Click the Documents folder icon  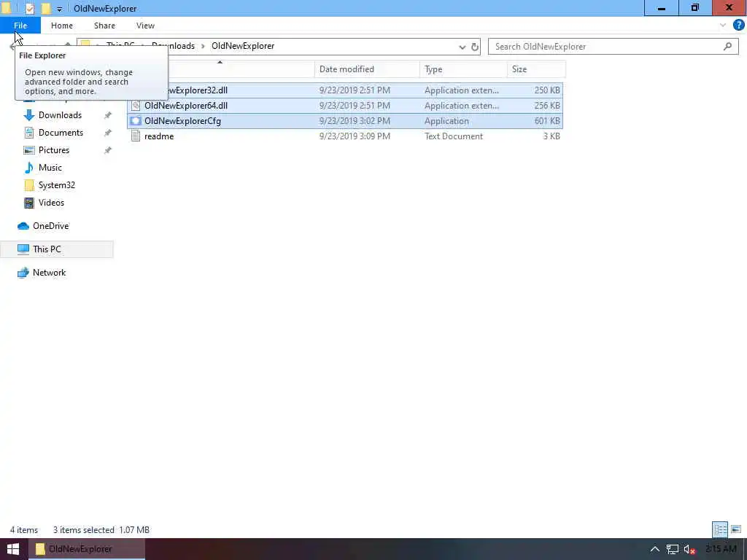tap(29, 133)
